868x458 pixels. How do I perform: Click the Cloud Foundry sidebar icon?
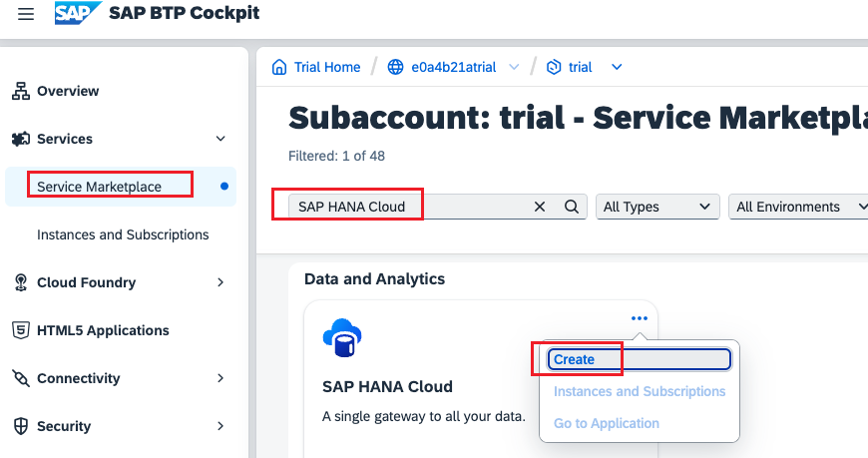[20, 282]
